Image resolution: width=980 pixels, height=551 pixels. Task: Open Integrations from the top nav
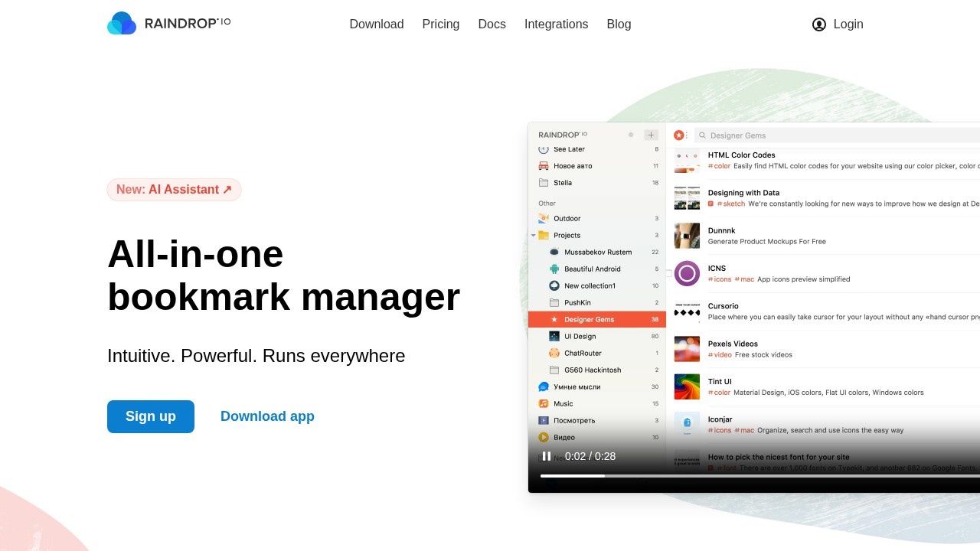[x=557, y=24]
